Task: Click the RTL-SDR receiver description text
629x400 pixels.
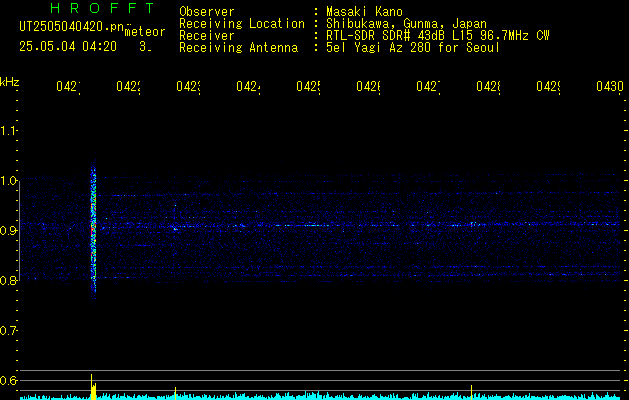Action: click(438, 36)
